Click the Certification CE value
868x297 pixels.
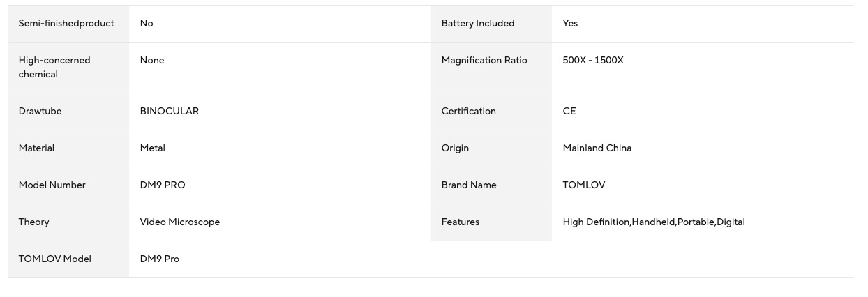pyautogui.click(x=569, y=112)
